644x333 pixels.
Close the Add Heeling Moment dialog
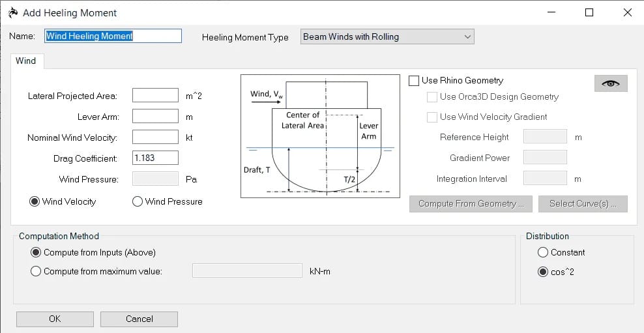(627, 12)
